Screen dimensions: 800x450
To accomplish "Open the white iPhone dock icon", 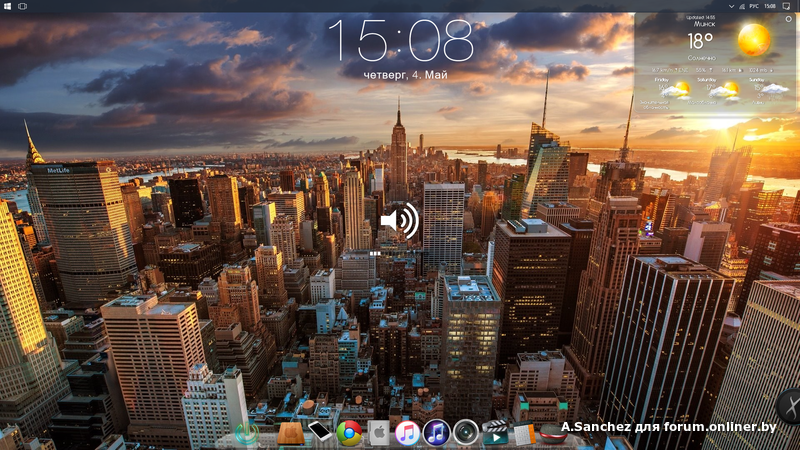I will click(320, 432).
